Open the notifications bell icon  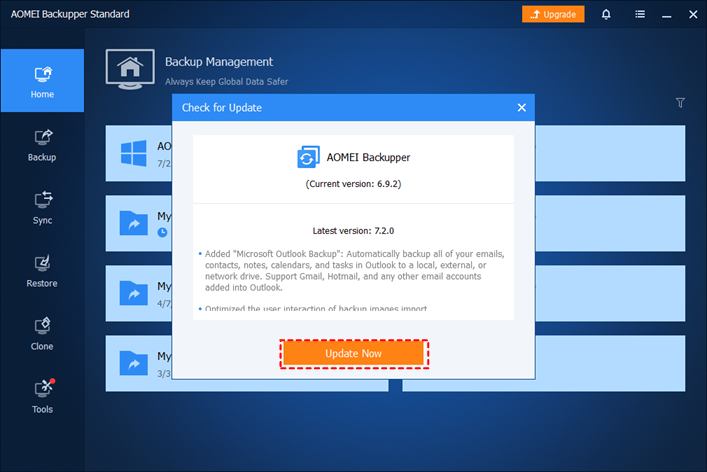point(606,14)
